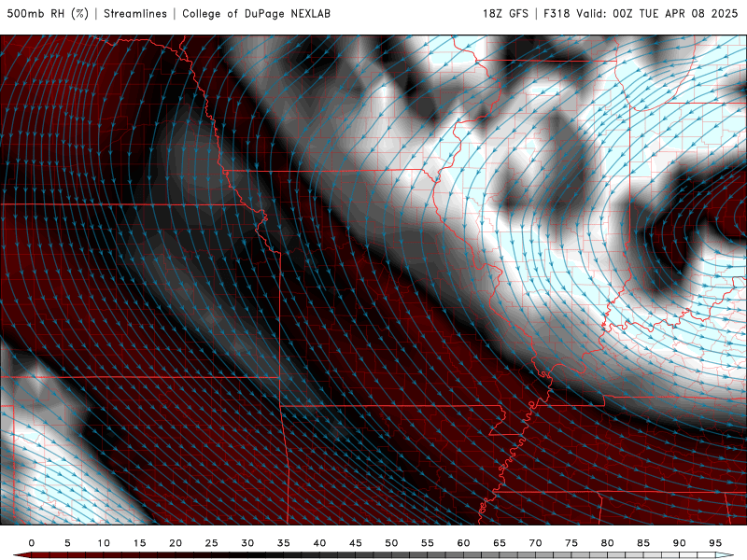
Task: Click the 10 label on the humidity legend
Action: [x=104, y=543]
